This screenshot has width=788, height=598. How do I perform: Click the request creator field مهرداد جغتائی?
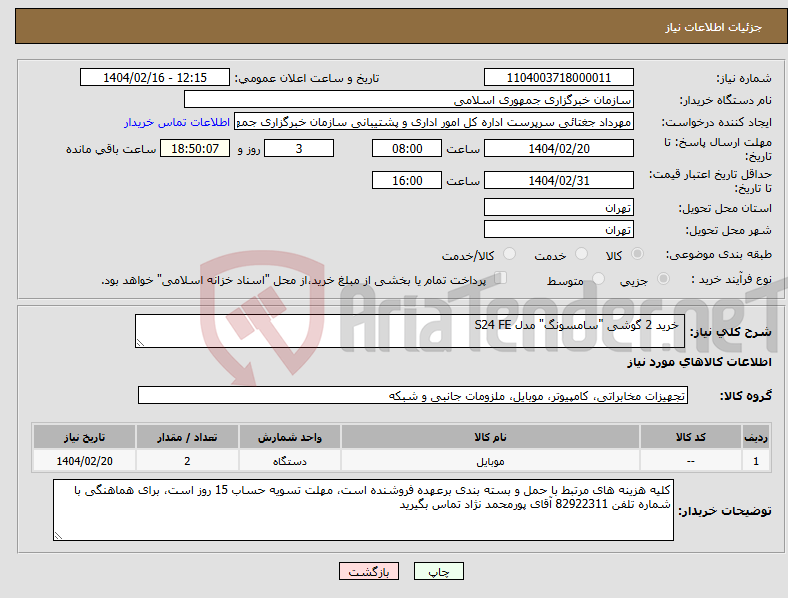pyautogui.click(x=434, y=122)
